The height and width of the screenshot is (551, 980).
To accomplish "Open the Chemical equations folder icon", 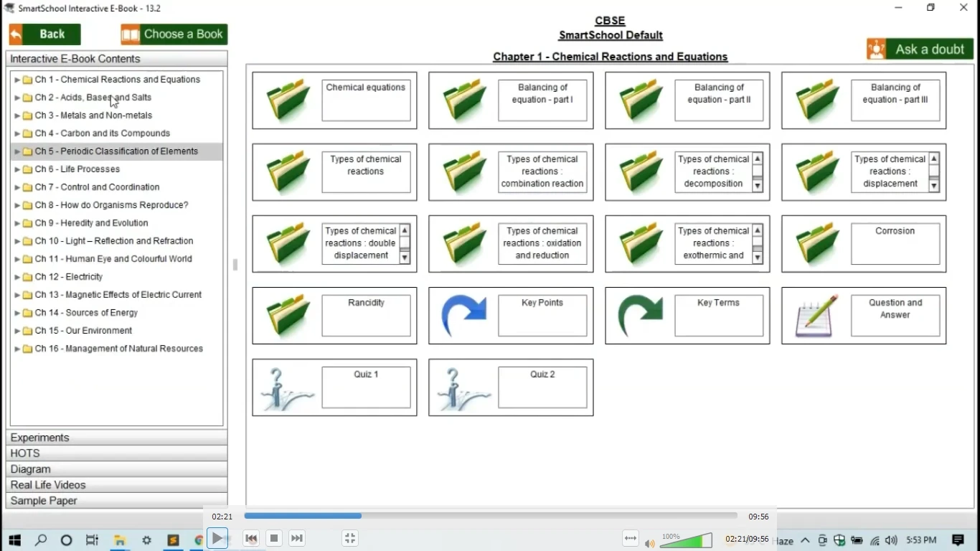I will coord(288,100).
